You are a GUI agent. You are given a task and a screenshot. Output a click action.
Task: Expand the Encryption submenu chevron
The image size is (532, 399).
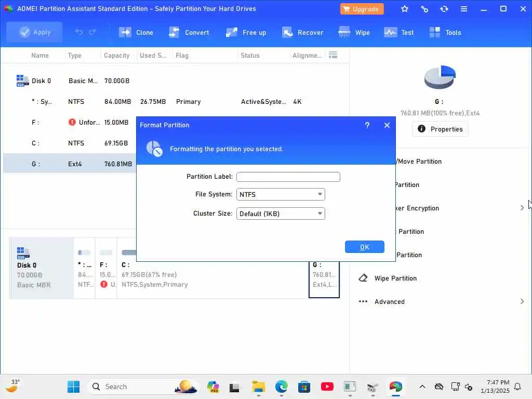pyautogui.click(x=522, y=208)
